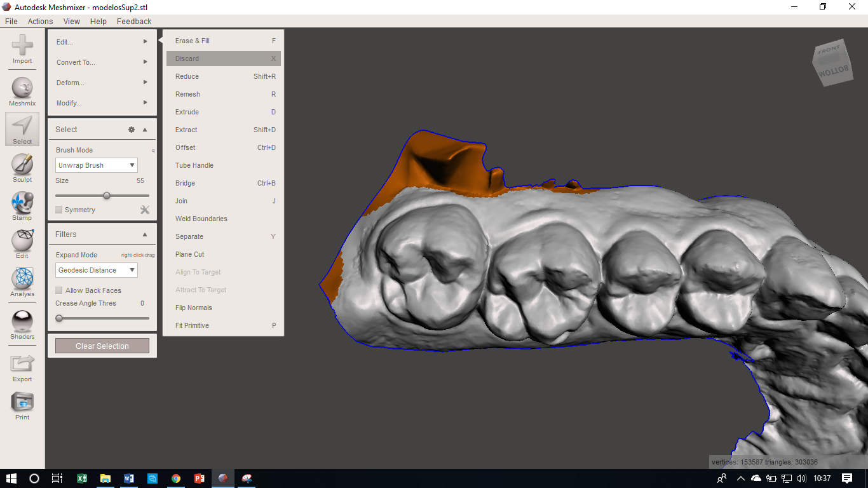Enable the Symmetry checkbox

point(59,210)
